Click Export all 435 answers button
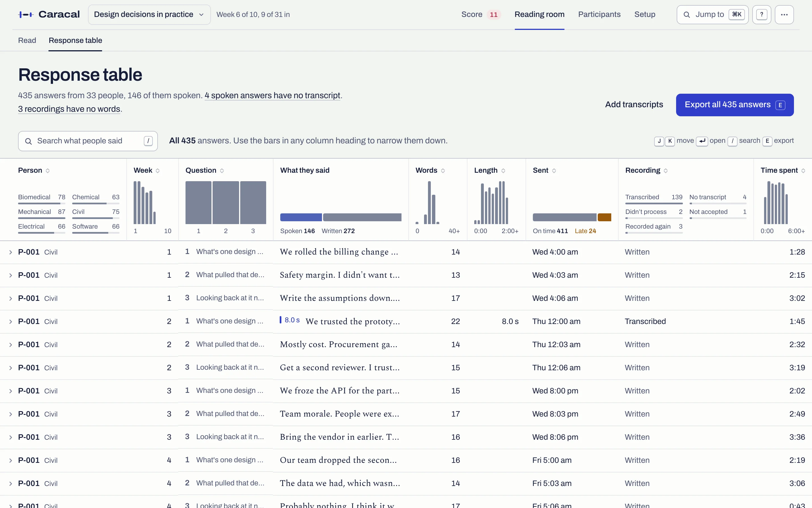 735,105
